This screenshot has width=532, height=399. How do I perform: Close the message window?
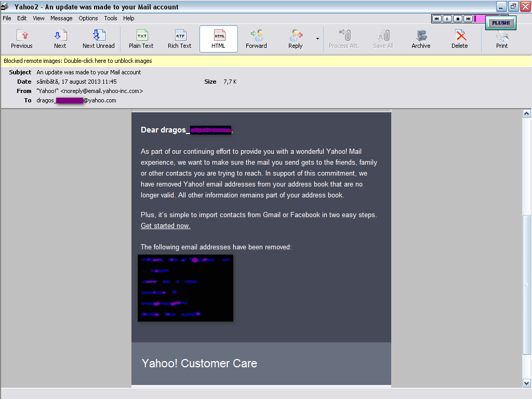525,6
